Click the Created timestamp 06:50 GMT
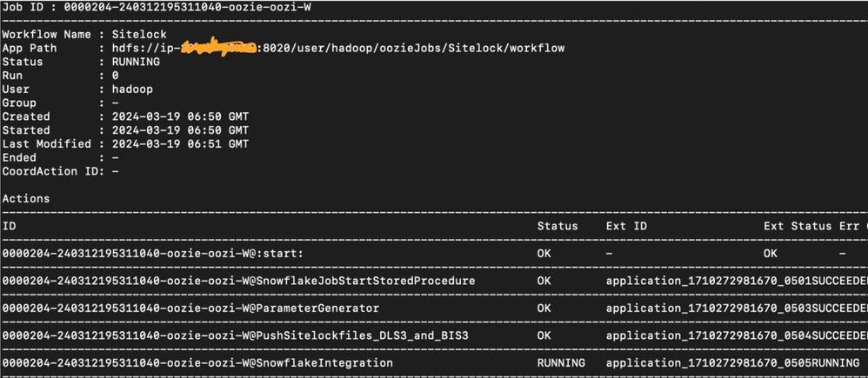The image size is (868, 378). click(x=180, y=116)
